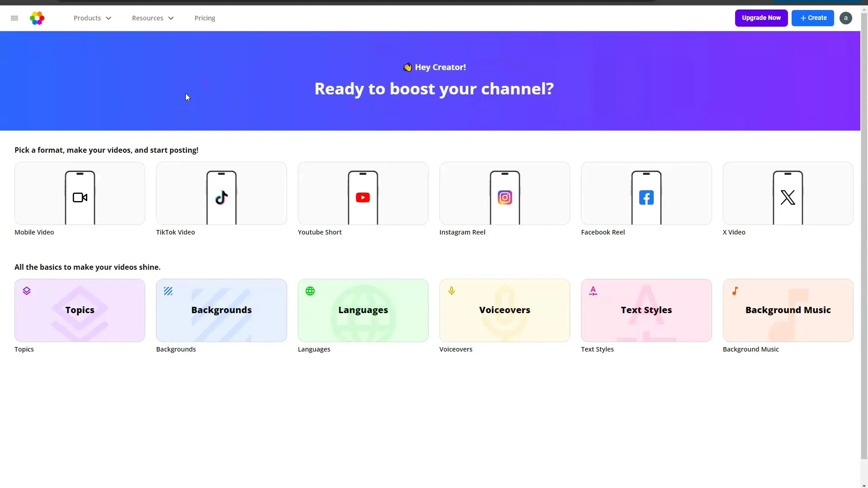Open the hamburger menu icon
This screenshot has width=868, height=488.
coord(14,18)
